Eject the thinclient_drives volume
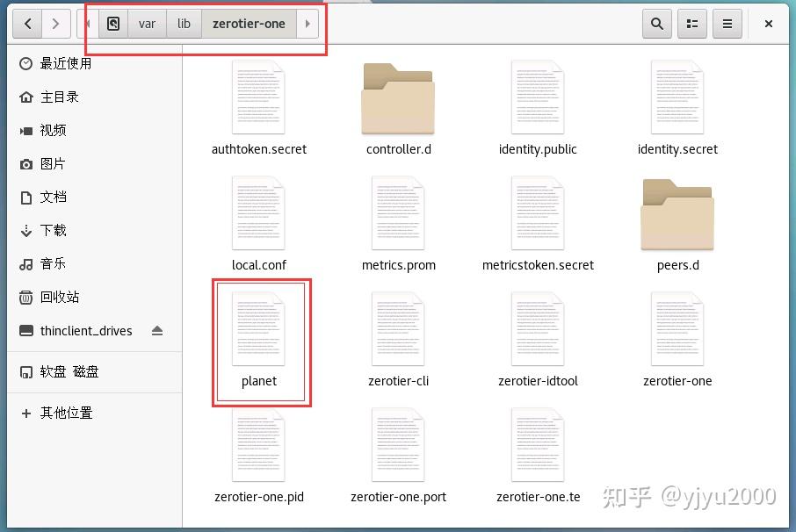The image size is (796, 532). tap(157, 330)
